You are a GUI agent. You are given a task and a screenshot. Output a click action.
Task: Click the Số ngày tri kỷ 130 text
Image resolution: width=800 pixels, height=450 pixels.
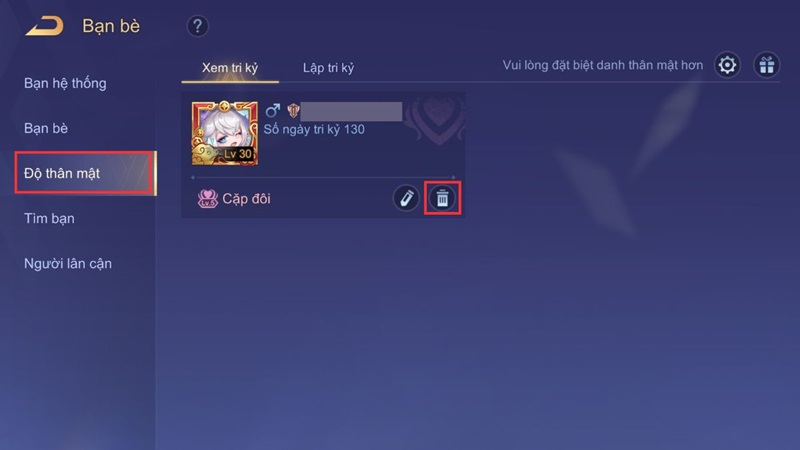314,129
